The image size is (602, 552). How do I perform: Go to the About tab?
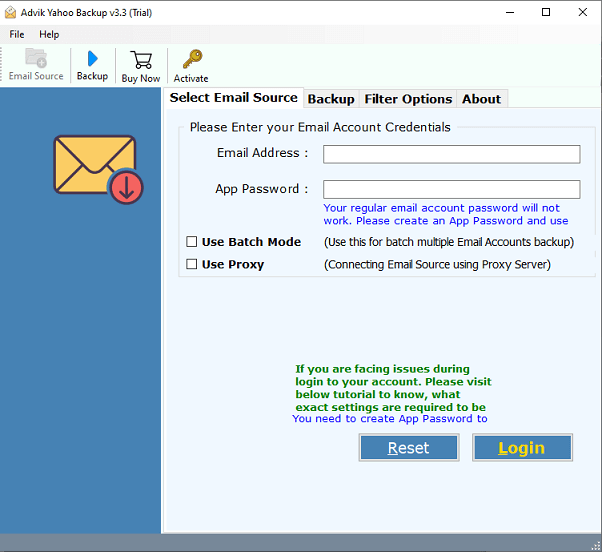pos(481,99)
